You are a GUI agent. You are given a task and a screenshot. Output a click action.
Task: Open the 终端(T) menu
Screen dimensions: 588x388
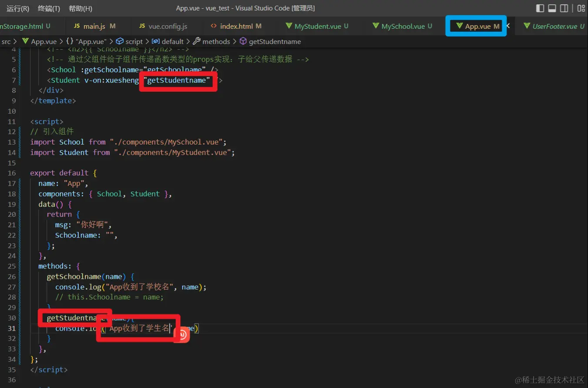(49, 9)
